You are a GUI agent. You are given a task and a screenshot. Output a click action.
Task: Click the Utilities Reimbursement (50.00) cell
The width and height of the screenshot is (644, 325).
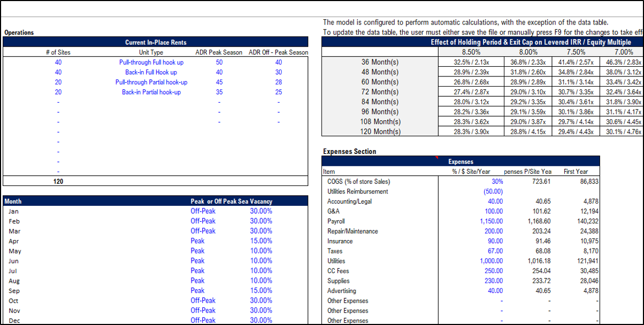pyautogui.click(x=493, y=191)
